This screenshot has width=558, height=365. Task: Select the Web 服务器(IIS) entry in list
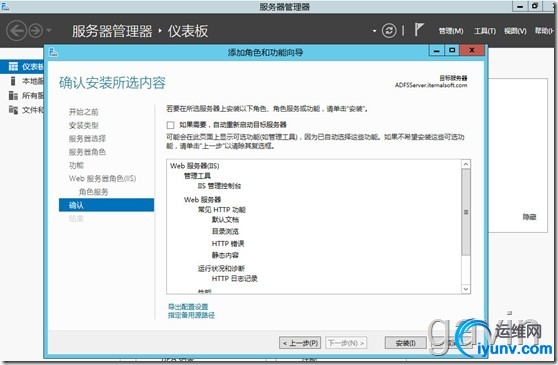click(194, 166)
